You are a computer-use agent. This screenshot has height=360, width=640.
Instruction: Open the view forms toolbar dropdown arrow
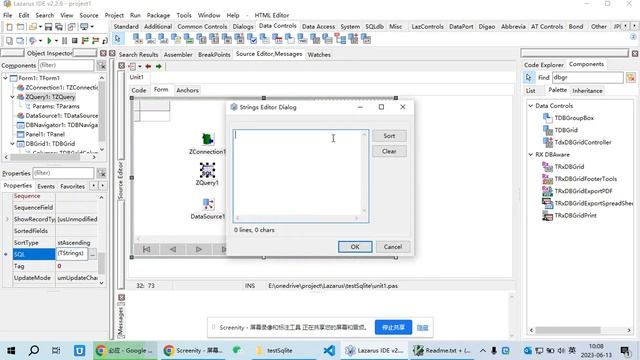(x=91, y=27)
